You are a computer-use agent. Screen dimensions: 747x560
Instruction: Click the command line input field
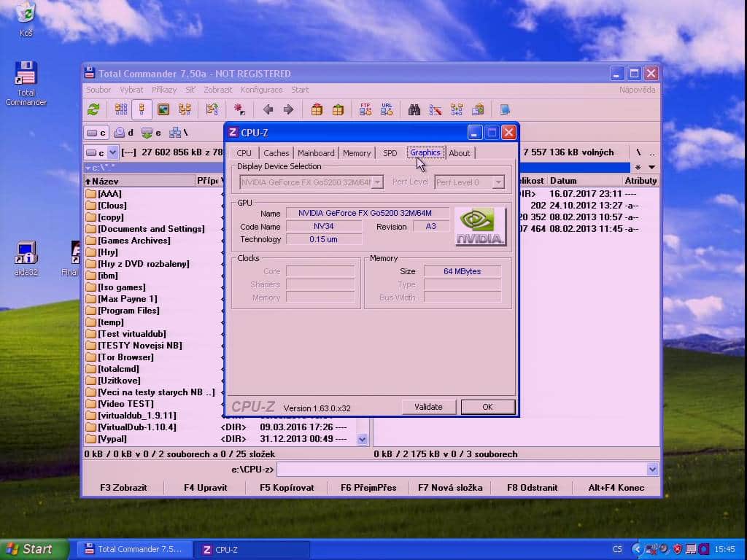pos(462,470)
